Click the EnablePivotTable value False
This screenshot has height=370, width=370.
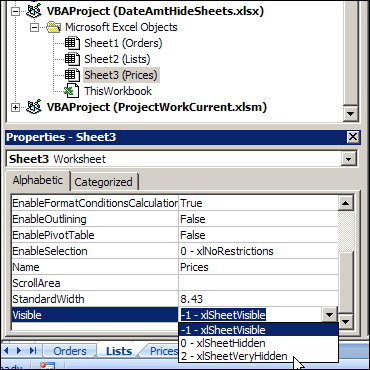coord(258,235)
